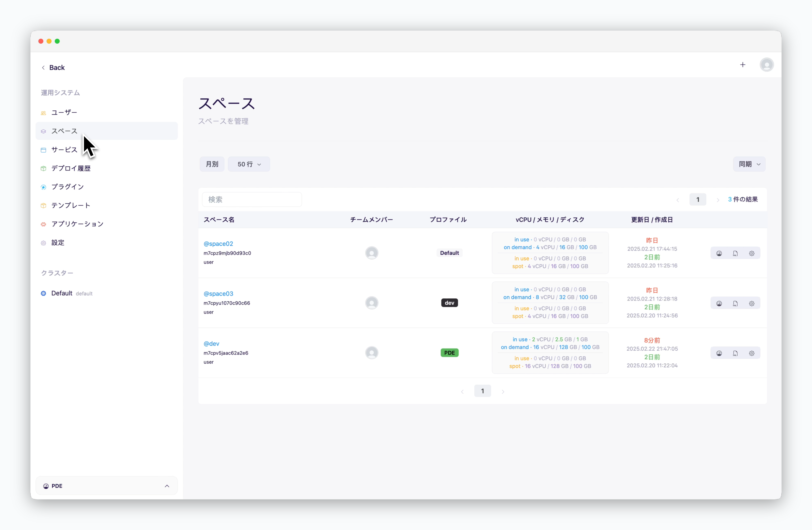Open the @space02 space link
Viewport: 812px width, 530px height.
pos(218,244)
